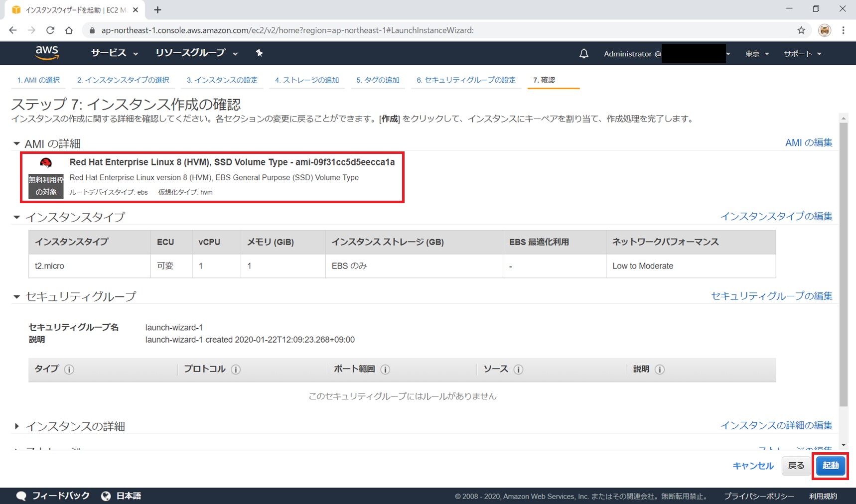Go to step 6. セキュリティグループの設定

coord(466,80)
